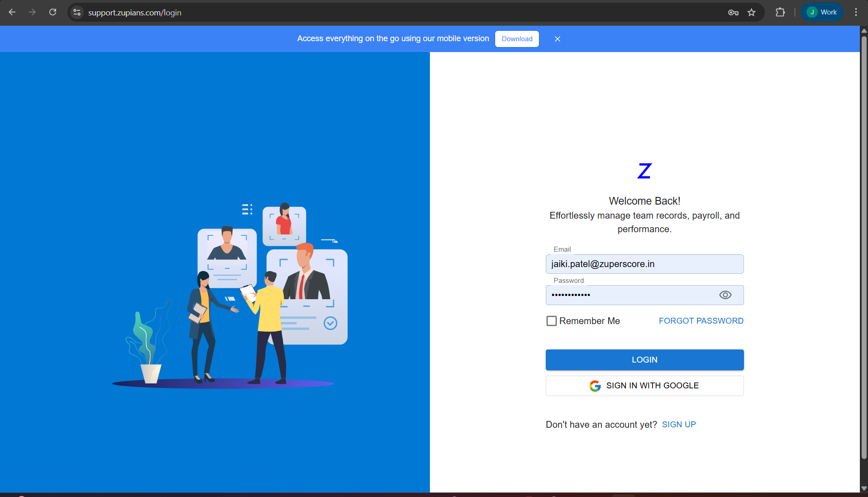This screenshot has width=868, height=497.
Task: Click the forward navigation arrow
Action: (x=32, y=12)
